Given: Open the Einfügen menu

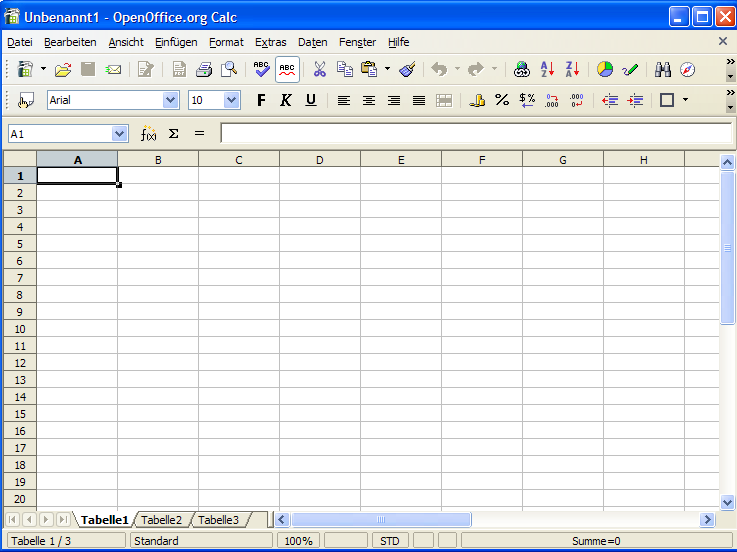Looking at the screenshot, I should (x=176, y=42).
